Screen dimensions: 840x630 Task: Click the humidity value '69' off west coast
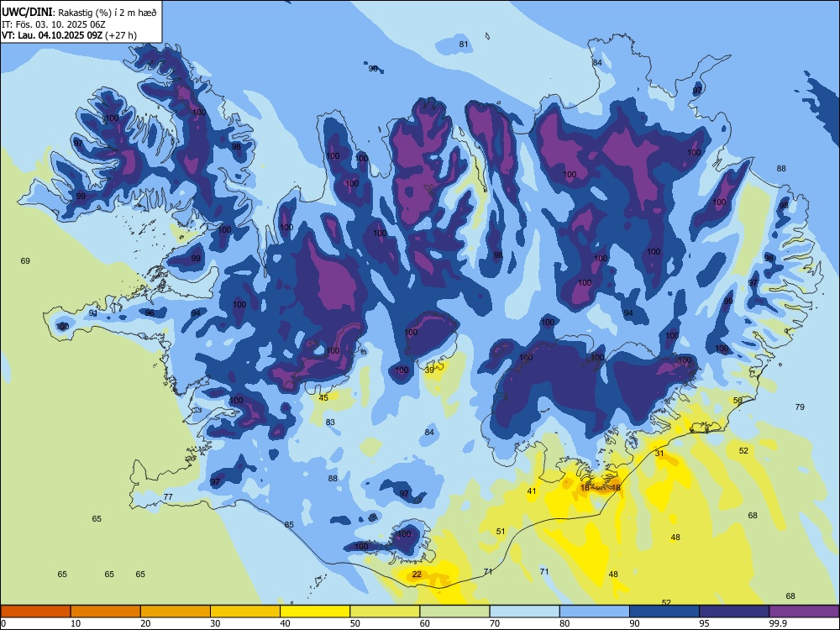click(25, 261)
